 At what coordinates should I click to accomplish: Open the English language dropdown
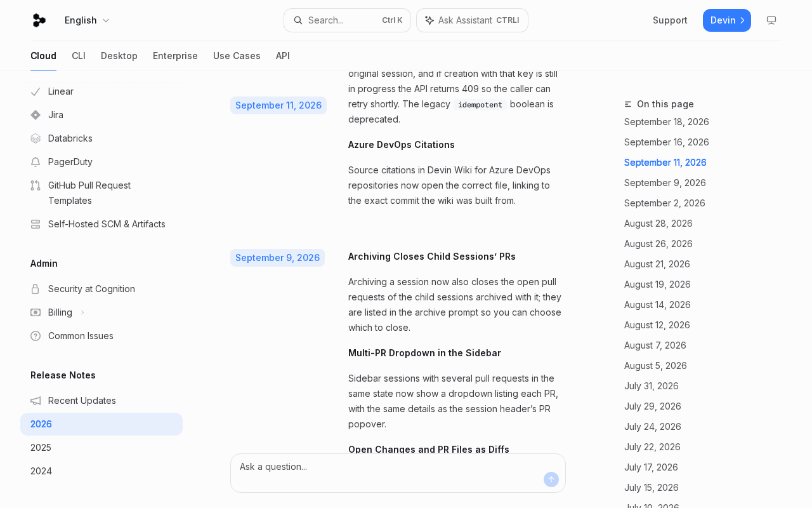click(87, 20)
